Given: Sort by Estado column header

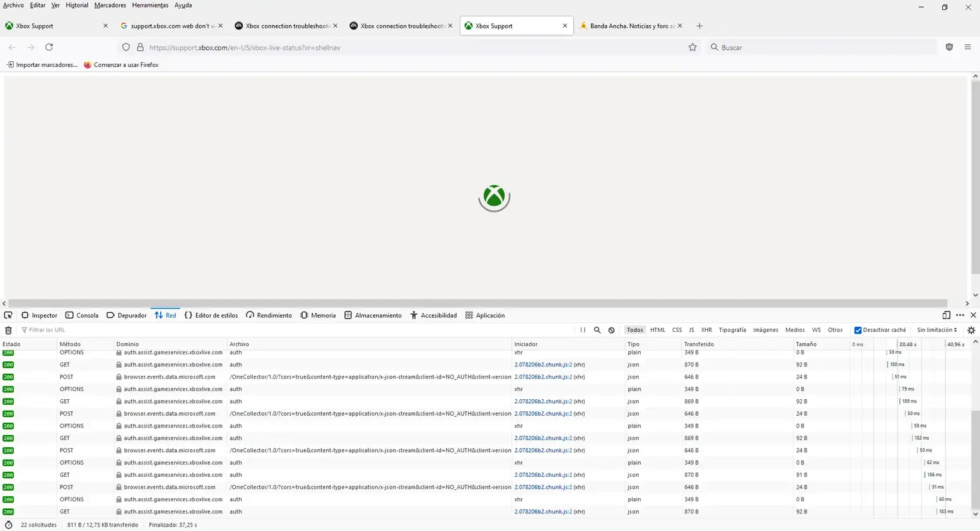Looking at the screenshot, I should coord(28,344).
